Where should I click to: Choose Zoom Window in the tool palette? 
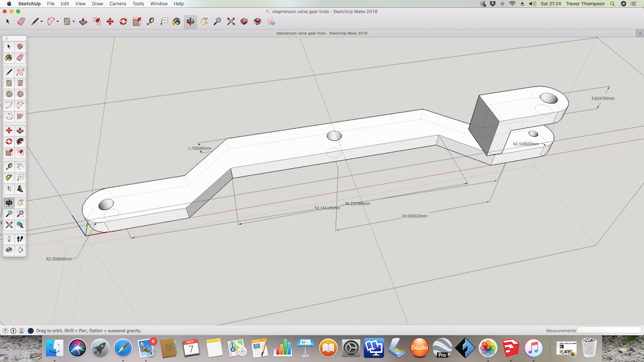[x=20, y=214]
